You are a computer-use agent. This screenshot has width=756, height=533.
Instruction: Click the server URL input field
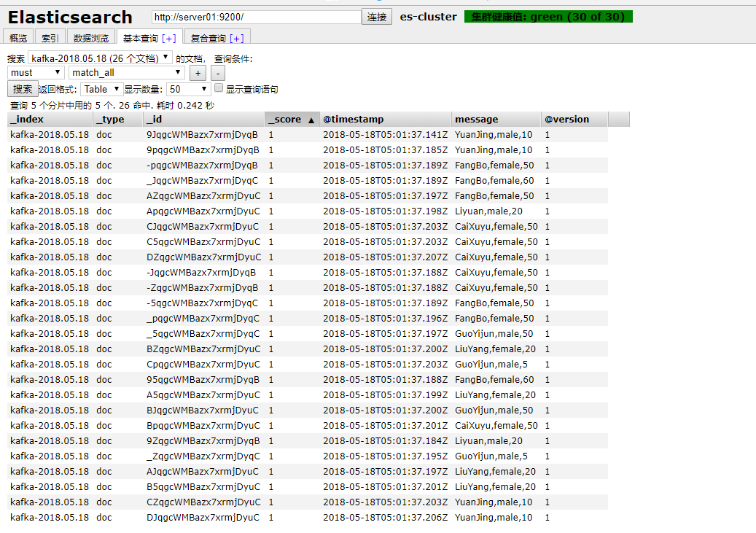click(257, 17)
